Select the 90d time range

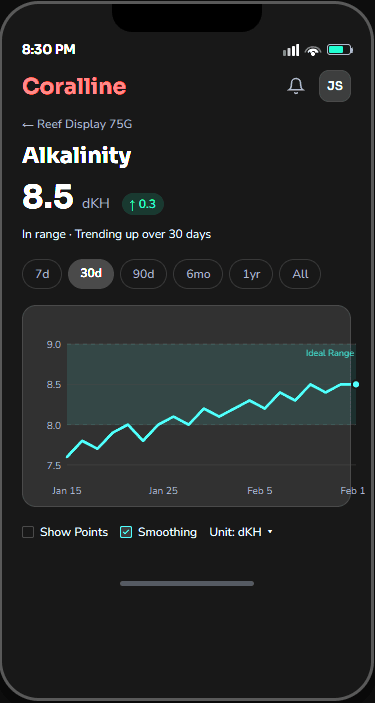tap(144, 274)
